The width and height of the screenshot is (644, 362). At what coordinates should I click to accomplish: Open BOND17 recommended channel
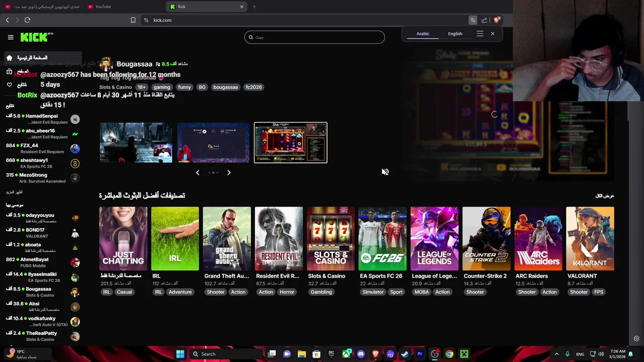43,233
